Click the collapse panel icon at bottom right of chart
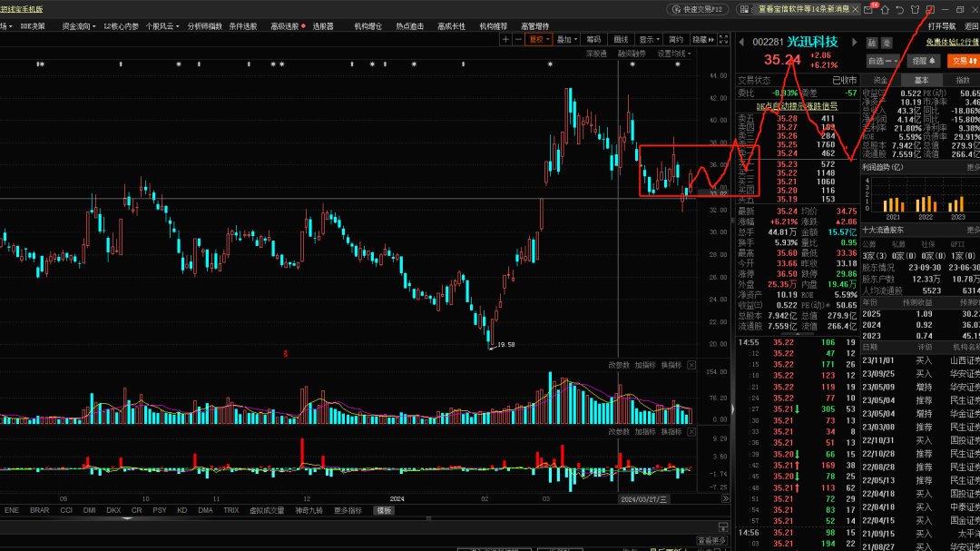The height and width of the screenshot is (551, 980). point(723,527)
